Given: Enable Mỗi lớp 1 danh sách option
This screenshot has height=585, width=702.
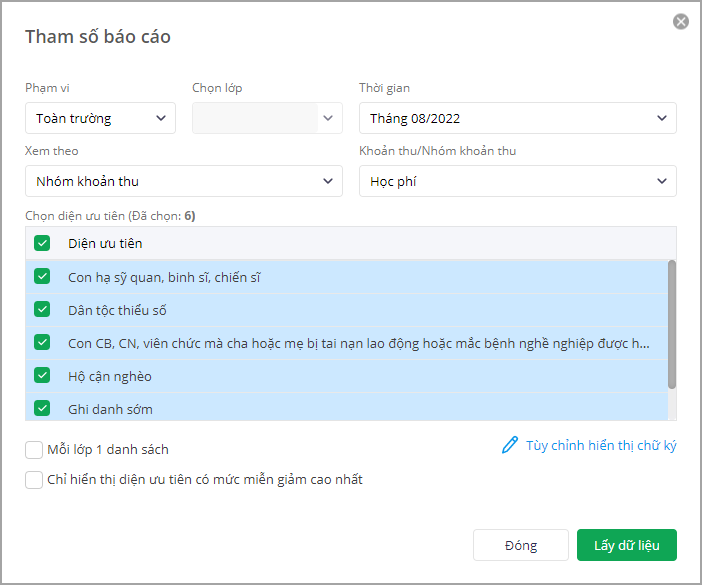Looking at the screenshot, I should (x=34, y=450).
